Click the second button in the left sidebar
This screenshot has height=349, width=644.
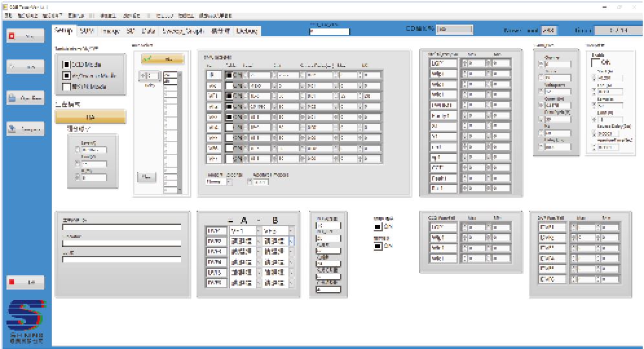[x=25, y=67]
